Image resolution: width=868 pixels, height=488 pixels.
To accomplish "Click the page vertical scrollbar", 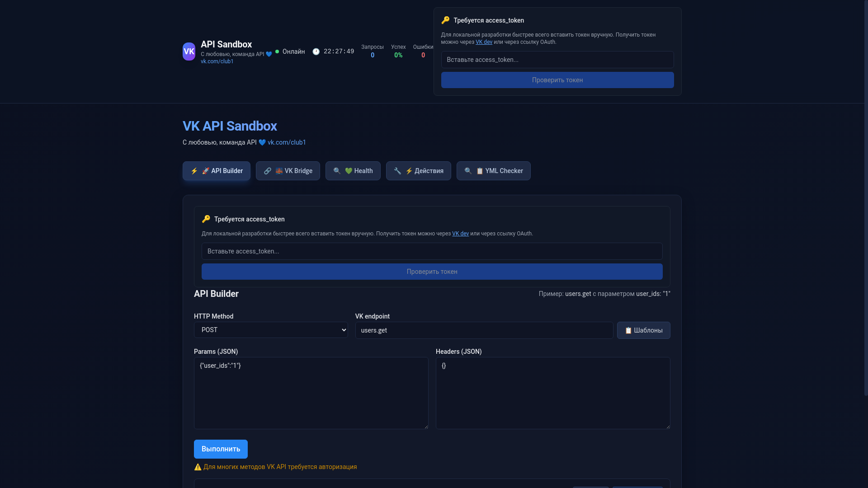I will coord(866,198).
